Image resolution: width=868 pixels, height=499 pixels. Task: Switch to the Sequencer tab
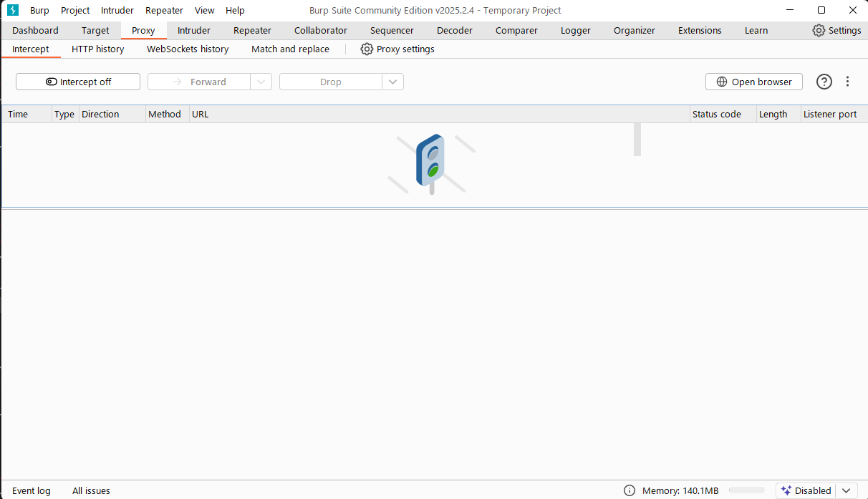pos(392,30)
